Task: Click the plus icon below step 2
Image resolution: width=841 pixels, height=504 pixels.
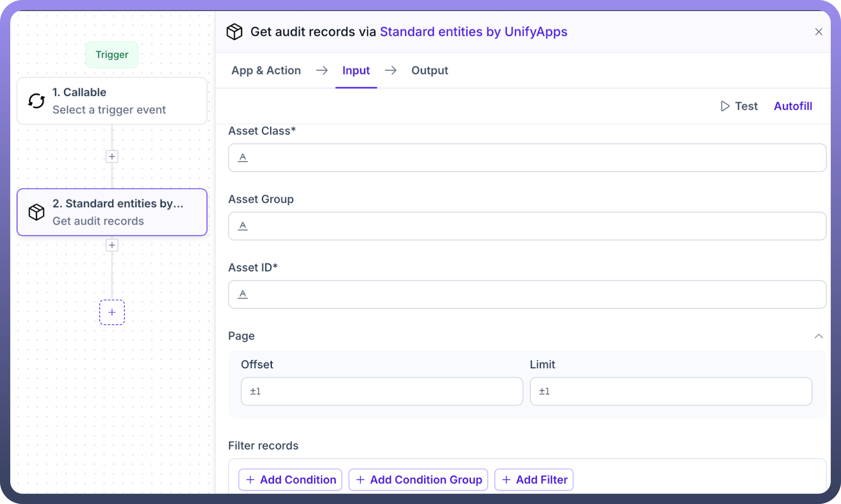Action: click(x=112, y=245)
